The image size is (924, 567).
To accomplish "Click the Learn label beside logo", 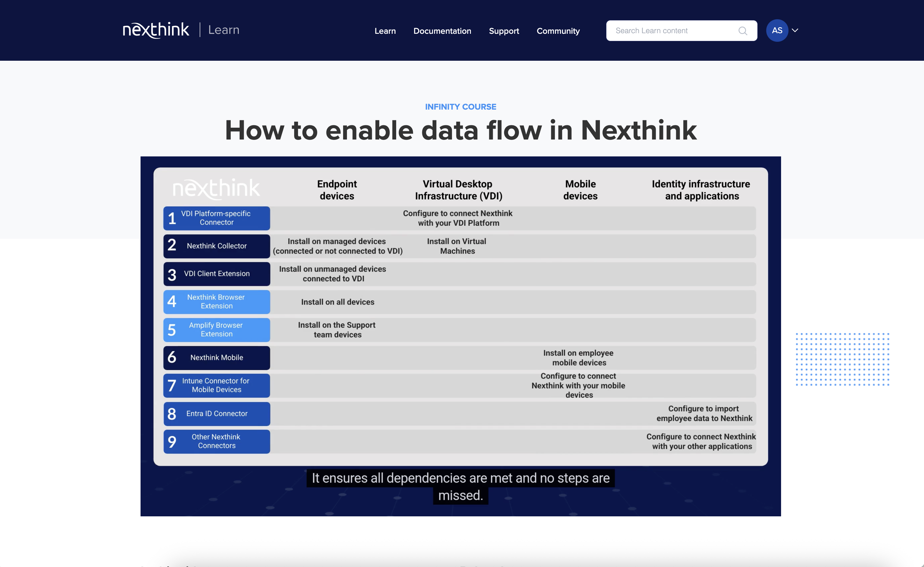I will (224, 30).
